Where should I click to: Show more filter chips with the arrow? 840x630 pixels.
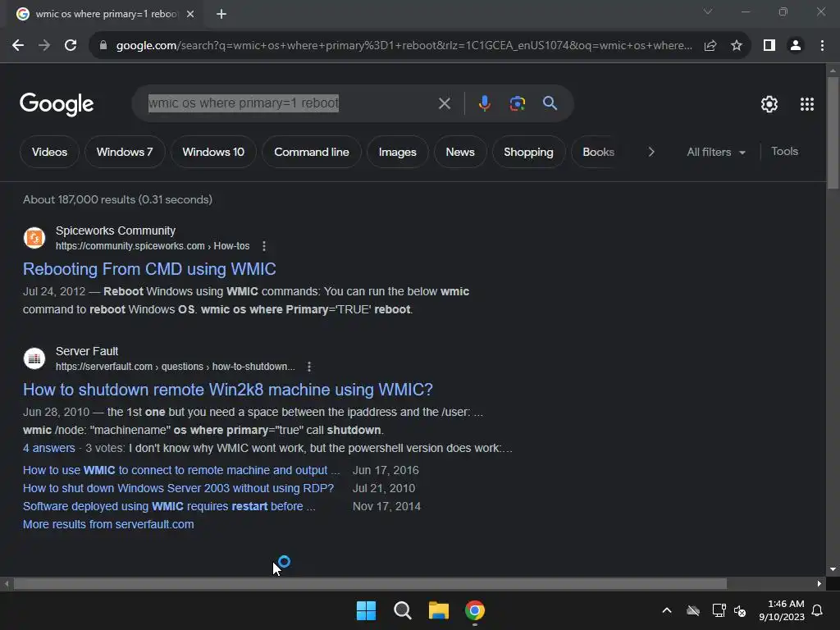pyautogui.click(x=651, y=152)
